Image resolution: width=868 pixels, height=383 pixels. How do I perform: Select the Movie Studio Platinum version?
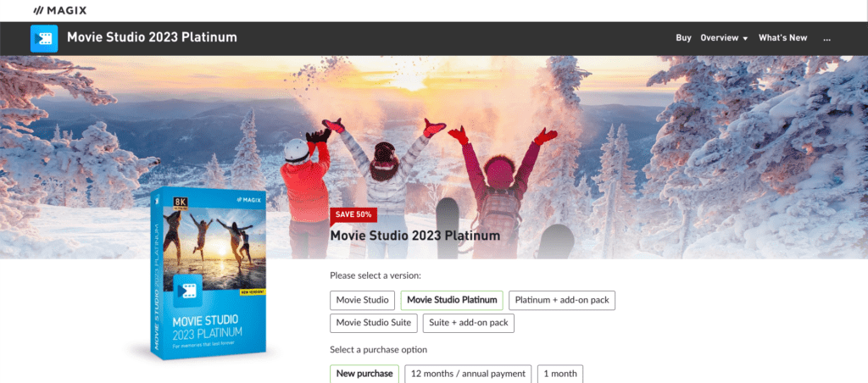click(x=452, y=301)
